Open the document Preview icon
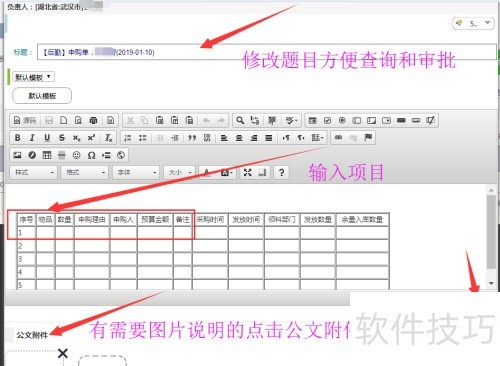500x366 pixels. pyautogui.click(x=78, y=120)
